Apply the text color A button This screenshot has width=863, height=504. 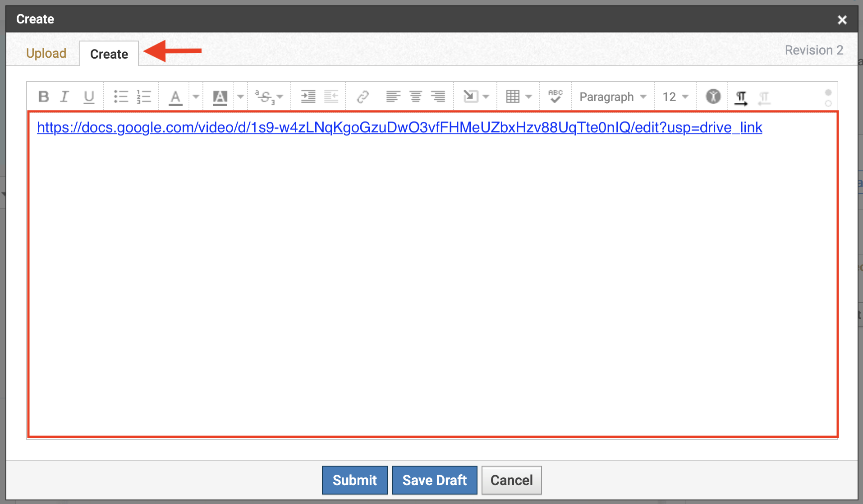click(x=175, y=97)
